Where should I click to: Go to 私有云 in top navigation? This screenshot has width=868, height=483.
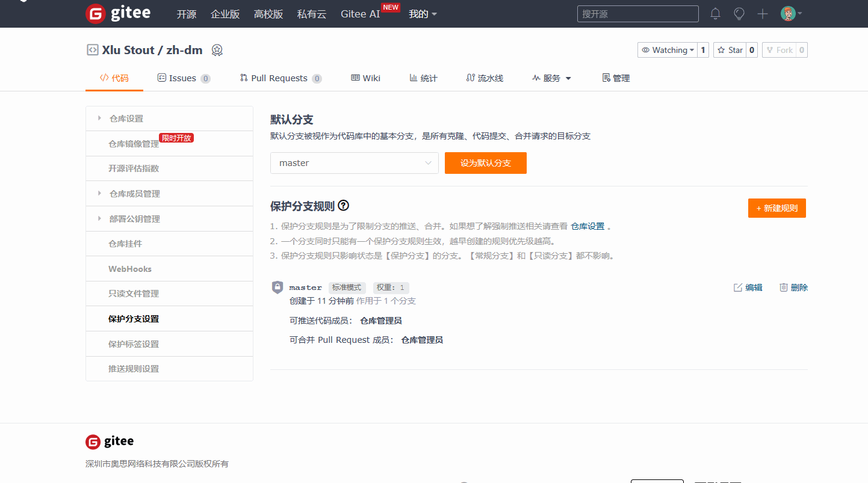tap(312, 14)
